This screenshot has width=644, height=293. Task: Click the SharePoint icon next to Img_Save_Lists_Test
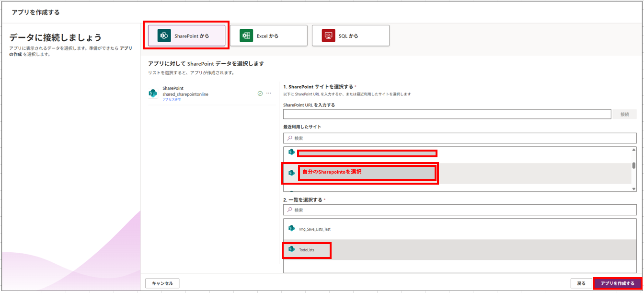pos(291,229)
